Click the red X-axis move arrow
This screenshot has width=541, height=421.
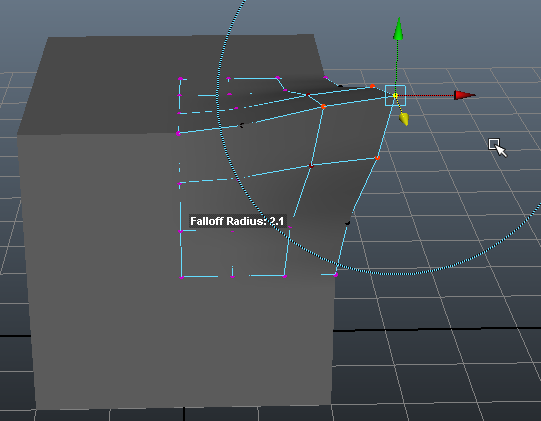(464, 95)
